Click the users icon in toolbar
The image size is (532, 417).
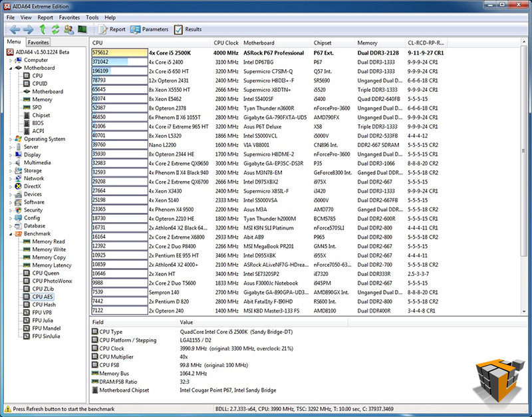(69, 29)
